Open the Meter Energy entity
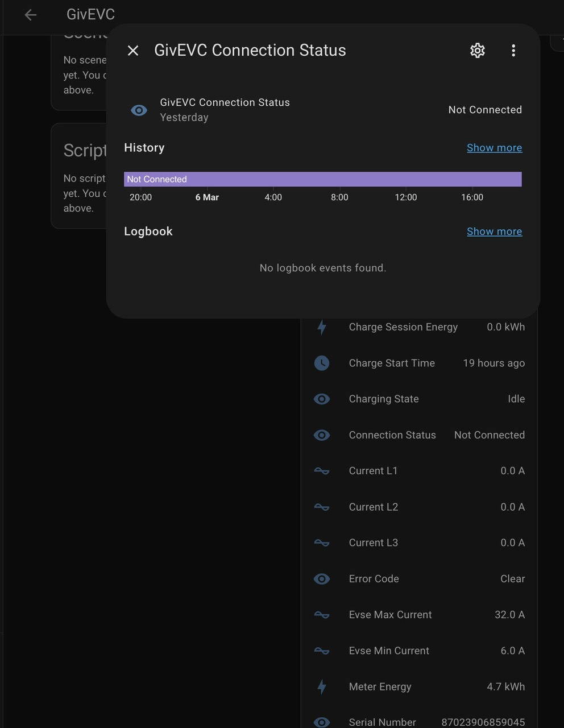This screenshot has height=728, width=564. click(380, 686)
